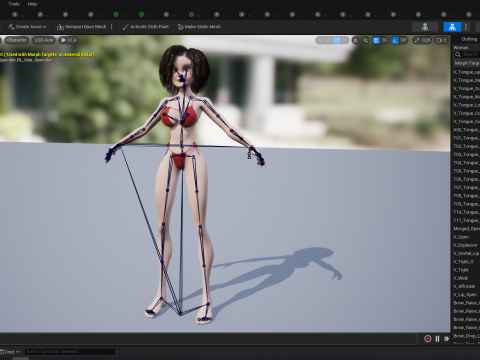Switch to Skeleton editor mode icon
Image resolution: width=480 pixels, height=360 pixels.
pos(425,27)
